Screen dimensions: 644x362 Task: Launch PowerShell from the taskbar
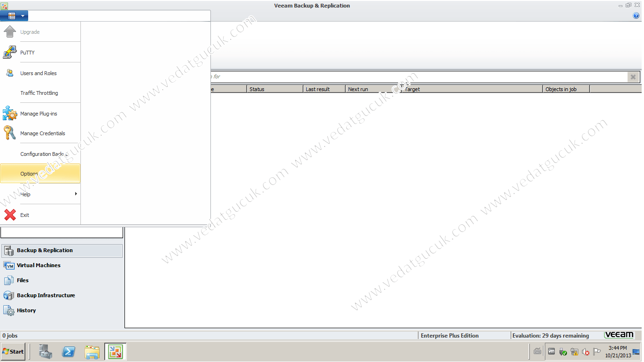(69, 352)
